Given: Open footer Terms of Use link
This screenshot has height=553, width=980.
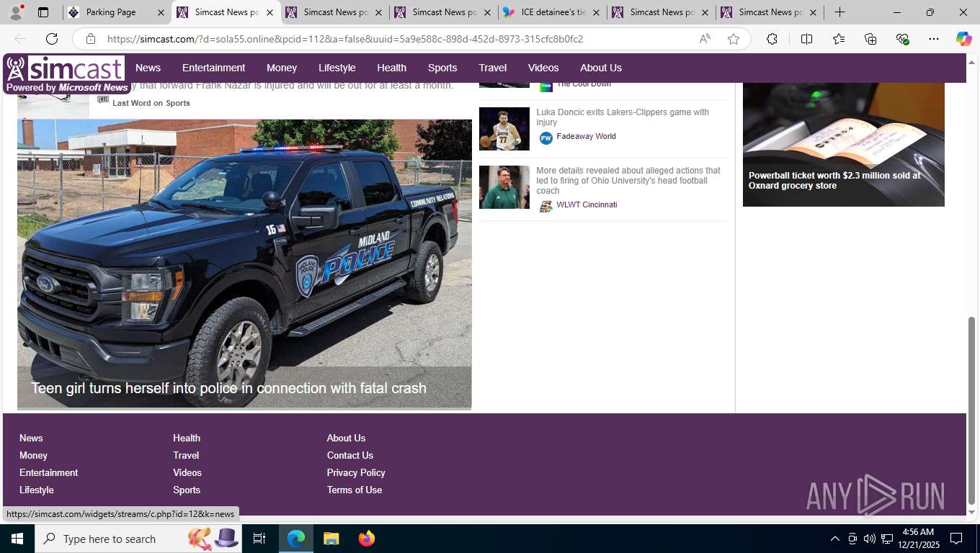Looking at the screenshot, I should coord(354,490).
